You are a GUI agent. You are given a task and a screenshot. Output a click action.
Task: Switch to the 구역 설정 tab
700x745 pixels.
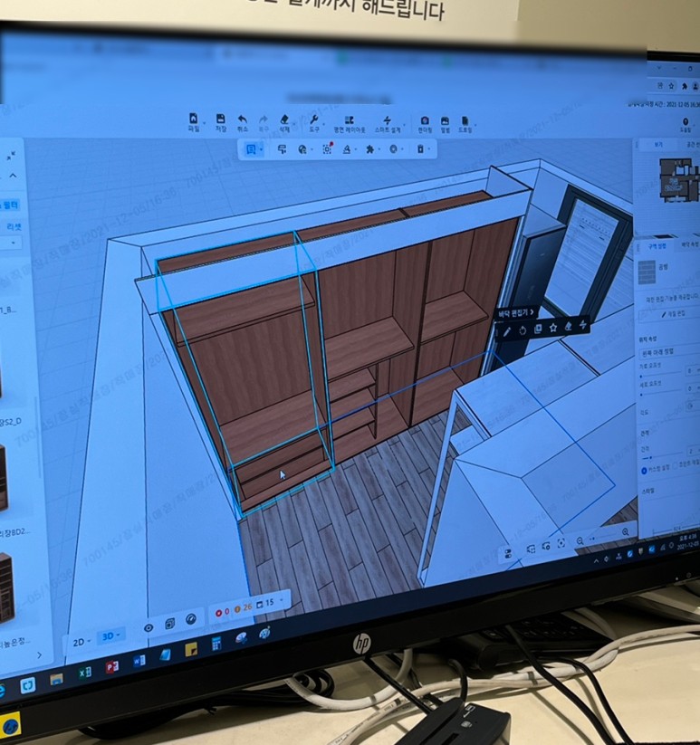point(657,246)
